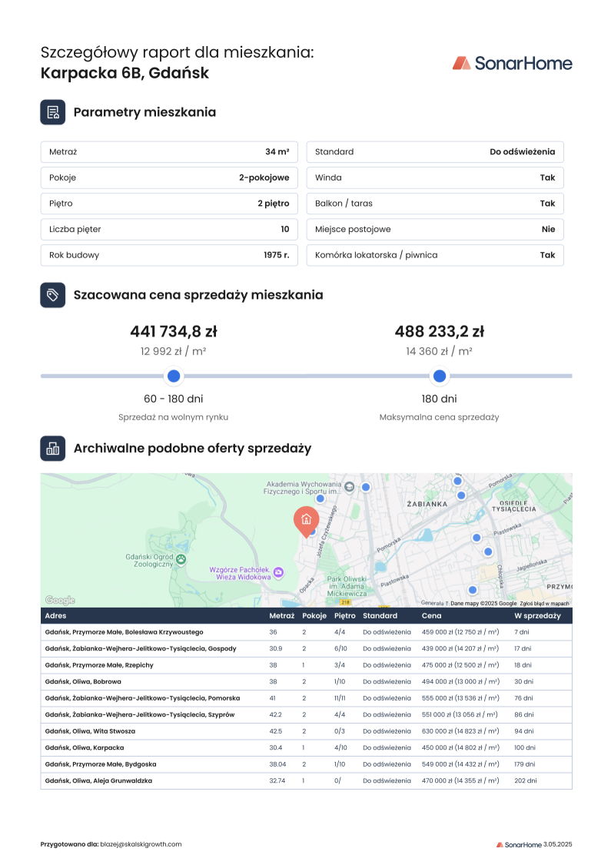
Task: Click the Wzgórze Pachołek viewpoint camera icon
Action: click(278, 572)
